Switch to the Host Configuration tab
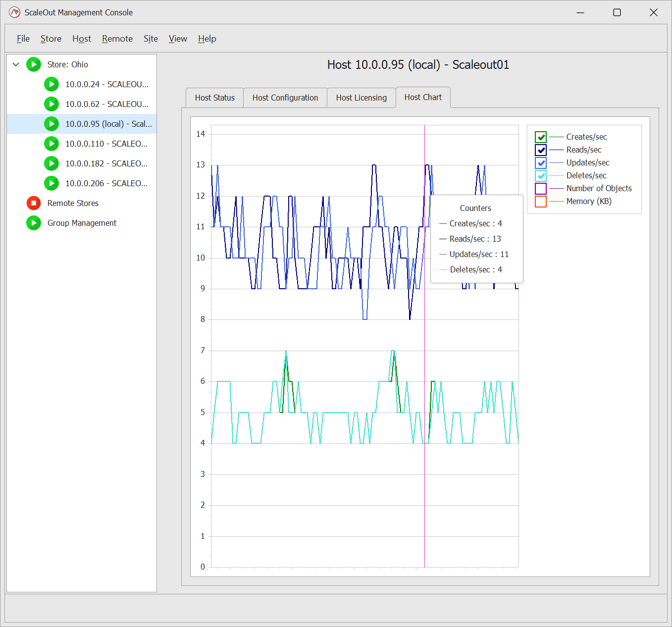Image resolution: width=672 pixels, height=627 pixels. pos(285,98)
